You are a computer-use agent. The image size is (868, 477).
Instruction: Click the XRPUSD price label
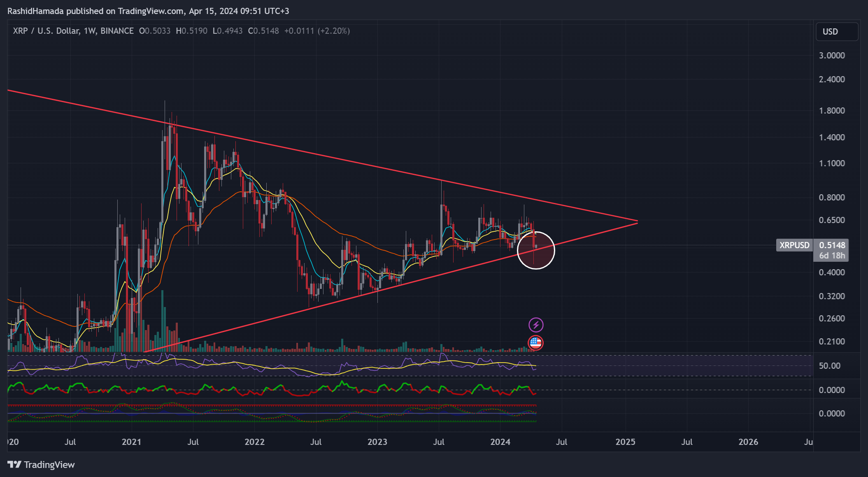pos(794,245)
